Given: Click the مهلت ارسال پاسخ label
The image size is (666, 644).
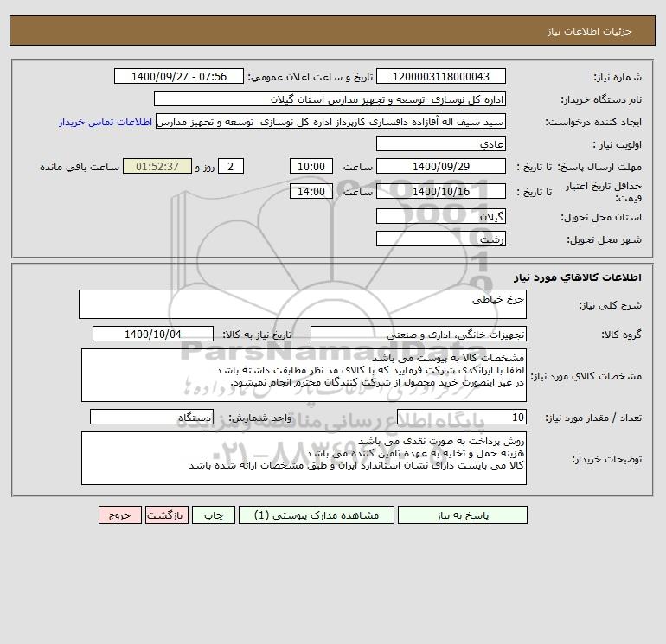Looking at the screenshot, I should (x=599, y=167).
